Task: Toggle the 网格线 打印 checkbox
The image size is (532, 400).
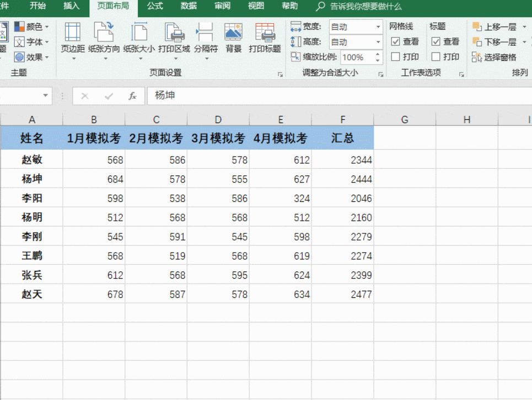Action: pos(395,57)
